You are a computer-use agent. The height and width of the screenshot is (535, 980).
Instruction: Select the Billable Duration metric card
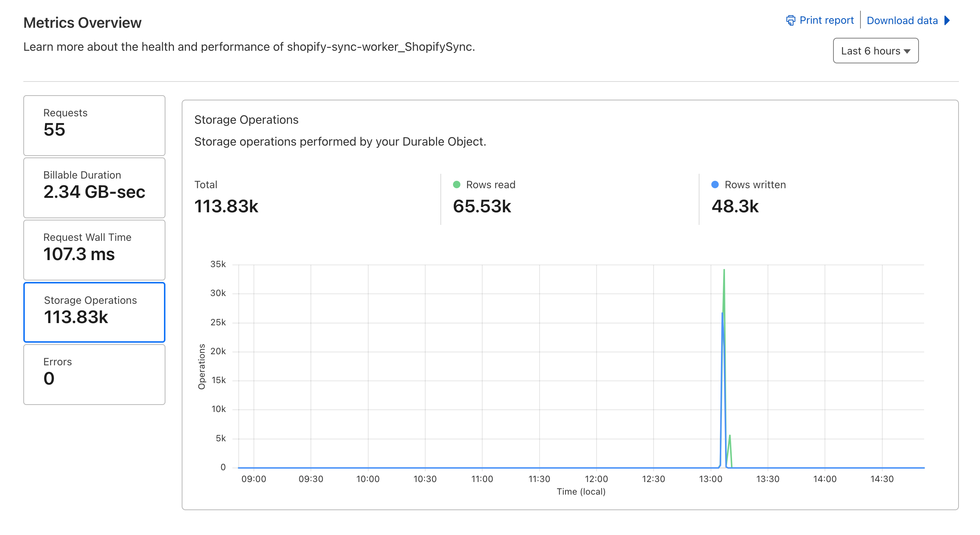click(x=94, y=187)
